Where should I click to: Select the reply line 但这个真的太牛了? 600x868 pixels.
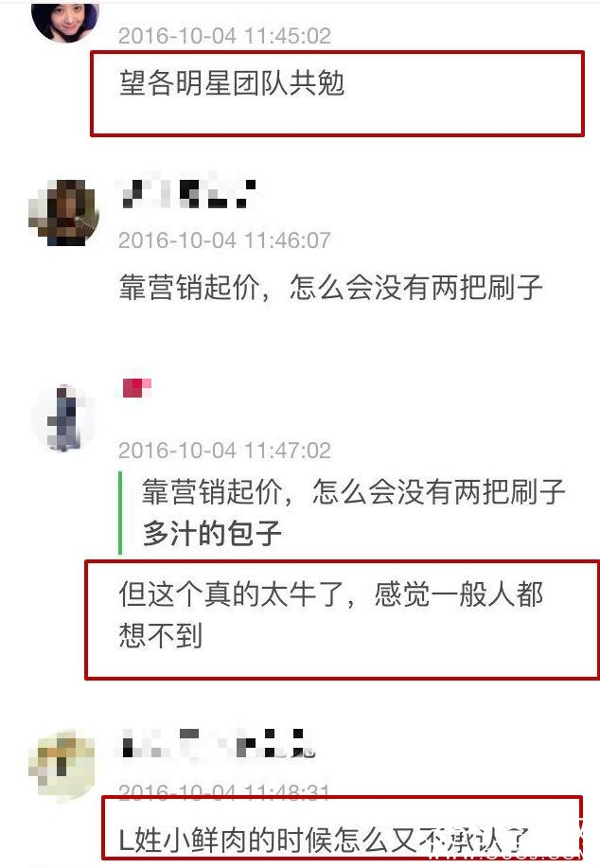tap(330, 594)
